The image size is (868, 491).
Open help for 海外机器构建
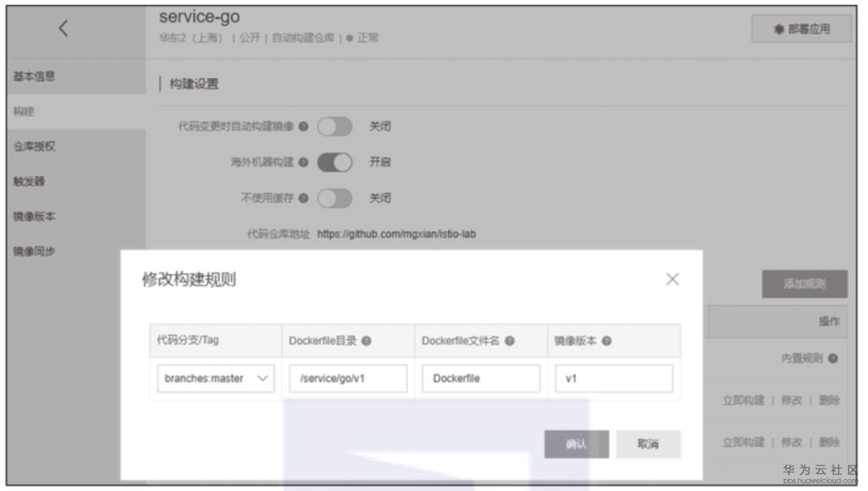click(304, 162)
